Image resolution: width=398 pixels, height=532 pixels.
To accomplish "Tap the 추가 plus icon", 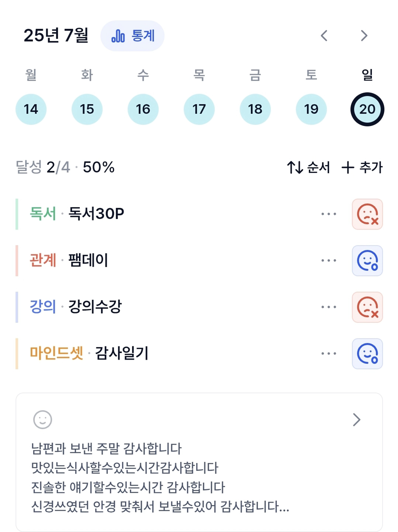I will click(348, 167).
